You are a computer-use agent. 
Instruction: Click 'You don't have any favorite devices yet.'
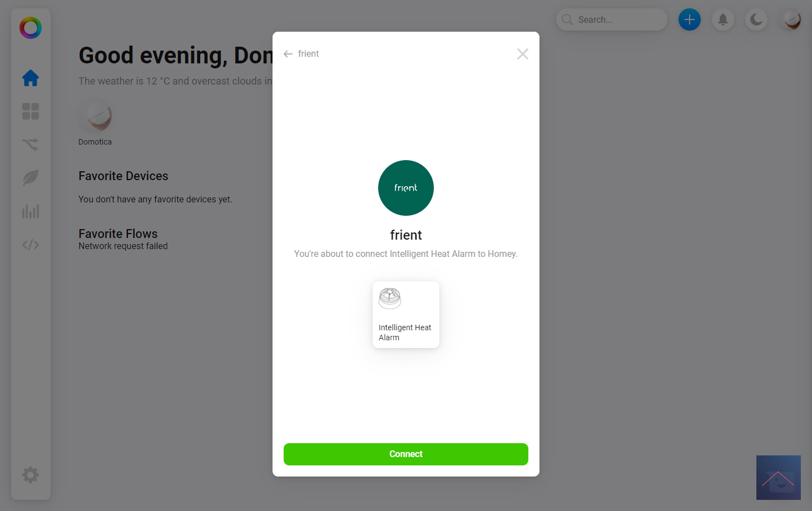(155, 199)
